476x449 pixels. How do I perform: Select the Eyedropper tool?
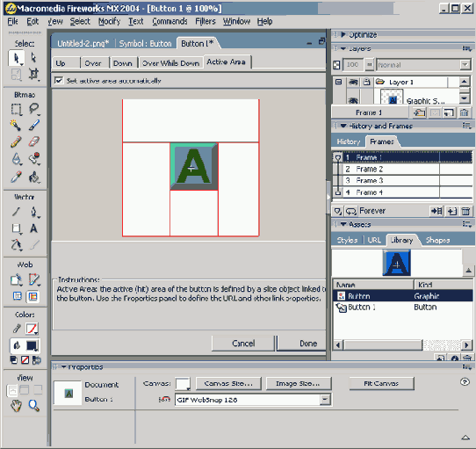[16, 177]
